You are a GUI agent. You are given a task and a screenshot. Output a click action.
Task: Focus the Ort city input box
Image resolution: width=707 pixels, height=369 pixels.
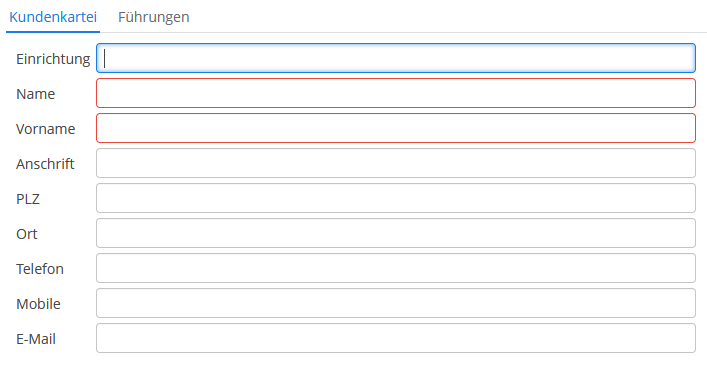[396, 233]
